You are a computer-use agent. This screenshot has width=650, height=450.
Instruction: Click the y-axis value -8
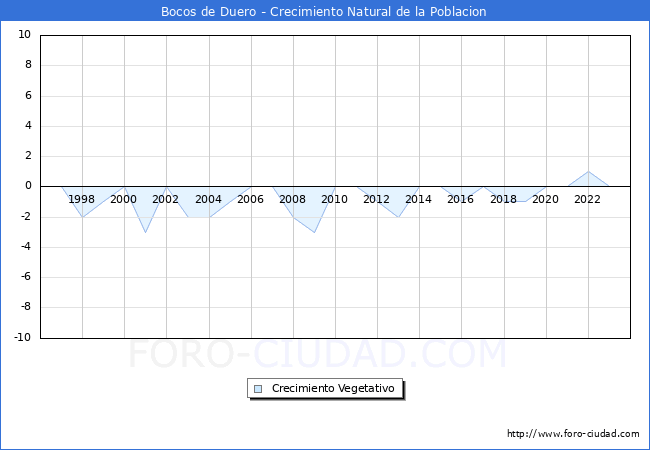26,307
